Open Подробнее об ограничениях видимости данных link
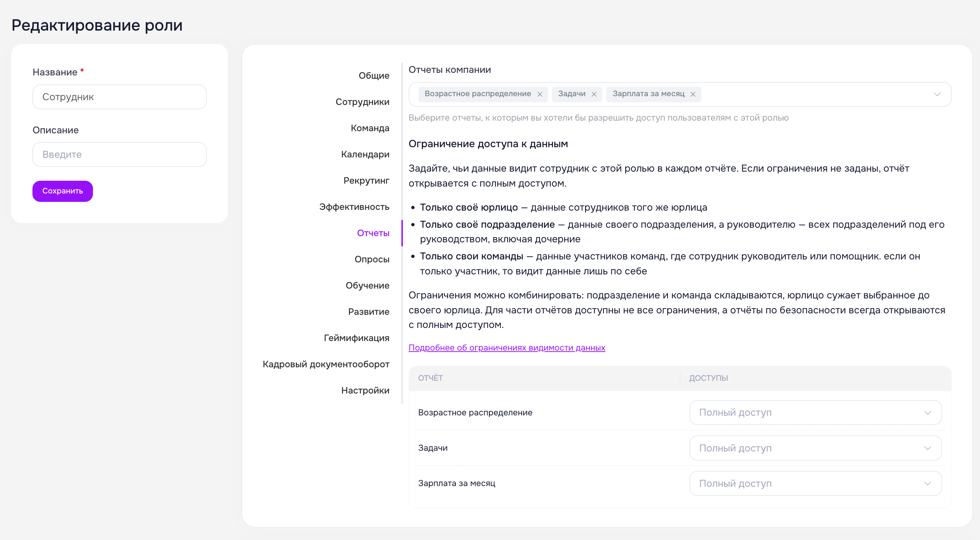The height and width of the screenshot is (540, 980). click(507, 348)
